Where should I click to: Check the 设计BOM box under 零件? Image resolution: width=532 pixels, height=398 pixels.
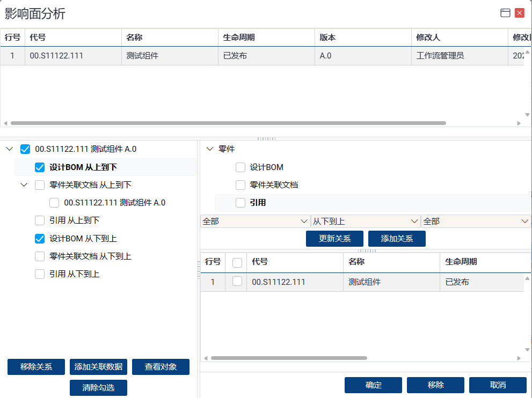tap(241, 167)
